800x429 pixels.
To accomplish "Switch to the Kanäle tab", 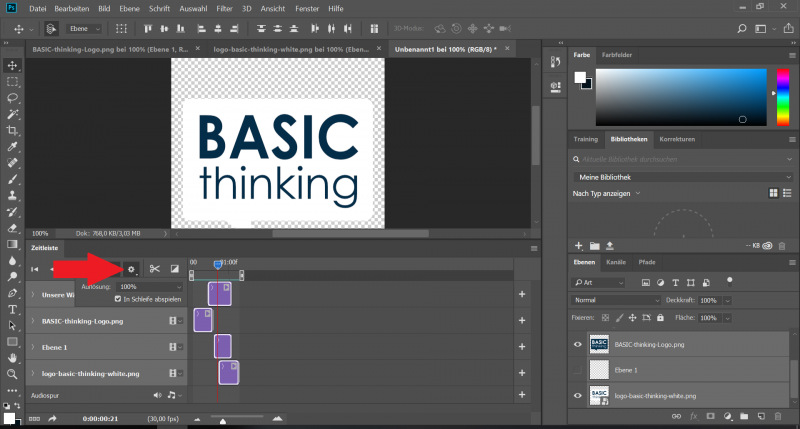I will (616, 262).
